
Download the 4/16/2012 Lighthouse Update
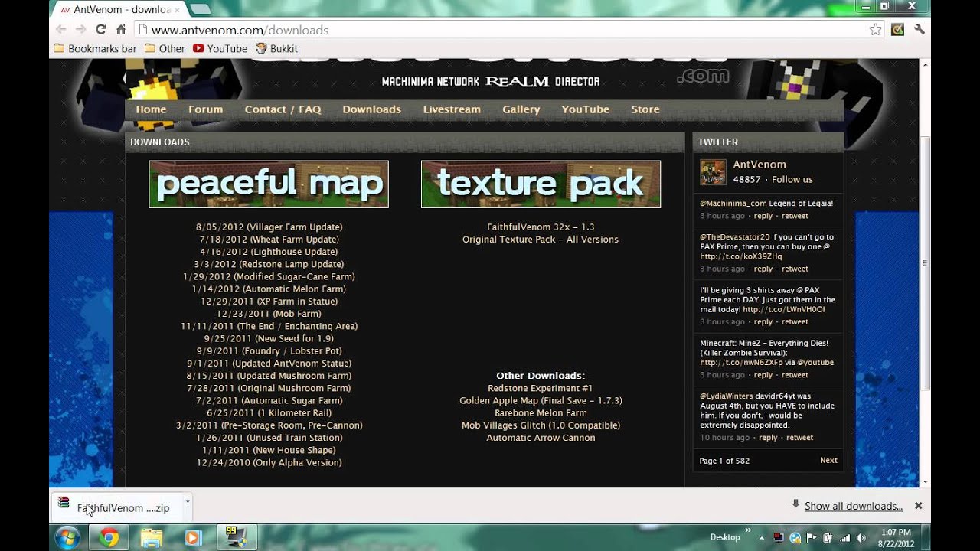[x=269, y=252]
